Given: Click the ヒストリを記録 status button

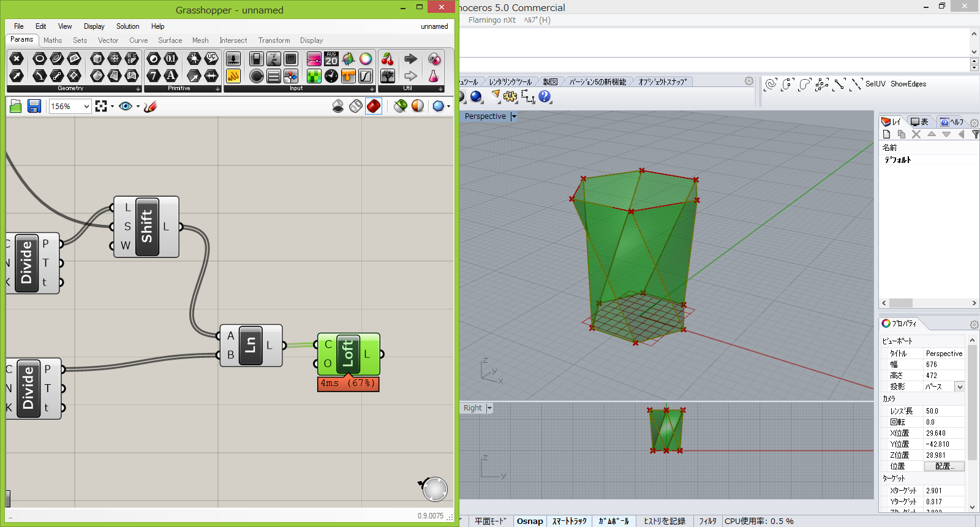Looking at the screenshot, I should tap(665, 521).
